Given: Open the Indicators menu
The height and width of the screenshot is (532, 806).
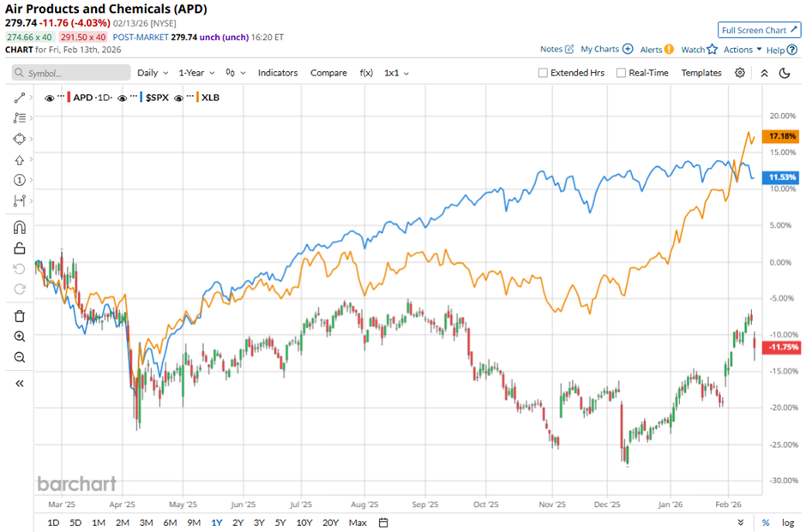Looking at the screenshot, I should (278, 73).
